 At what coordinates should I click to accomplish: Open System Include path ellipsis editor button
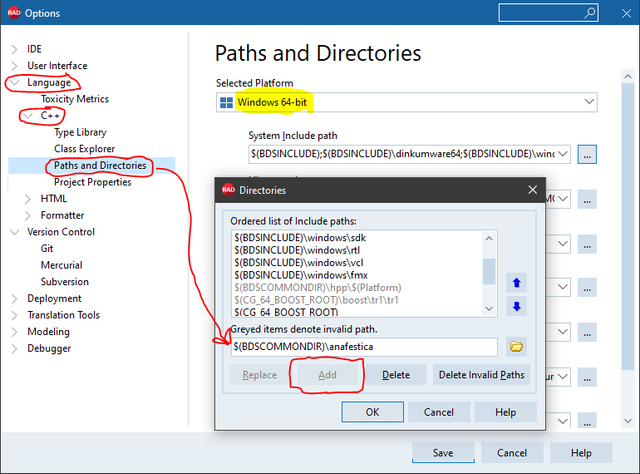587,154
